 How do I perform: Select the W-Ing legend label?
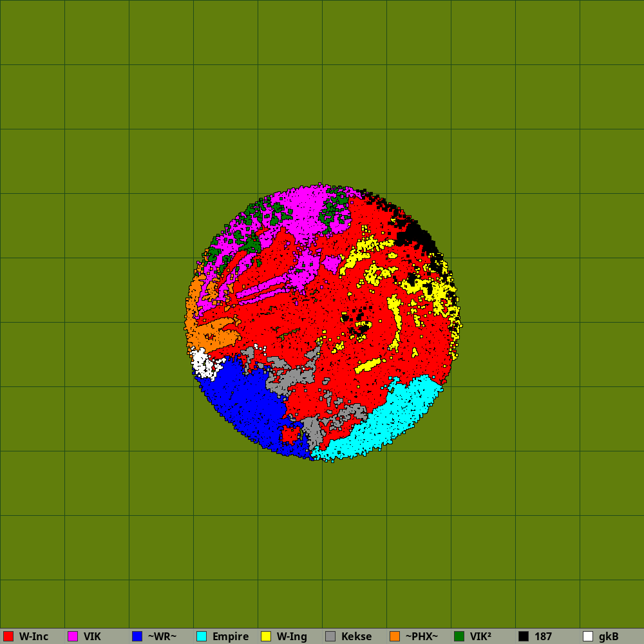292,636
